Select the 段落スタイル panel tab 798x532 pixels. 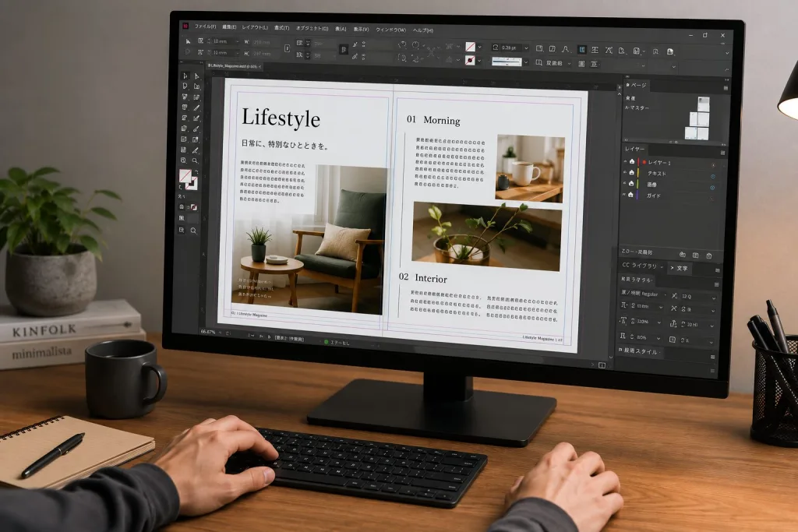[x=640, y=351]
